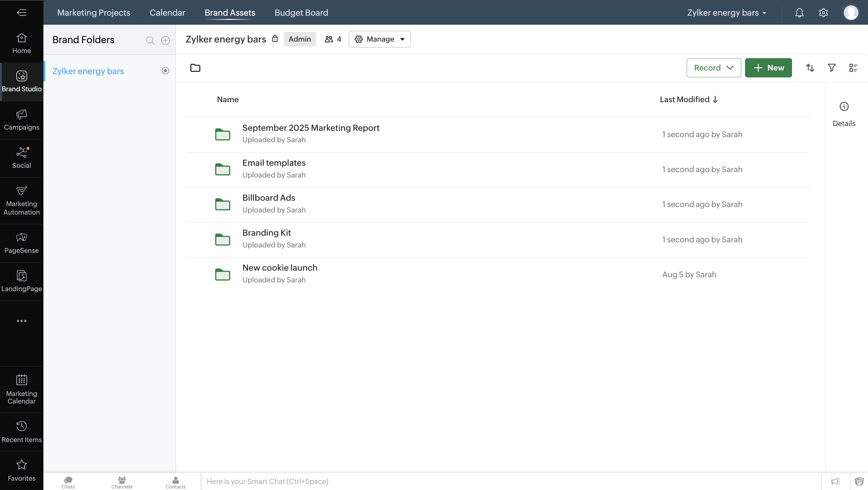Viewport: 868px width, 490px height.
Task: Open the filter funnel icon
Action: pos(832,68)
